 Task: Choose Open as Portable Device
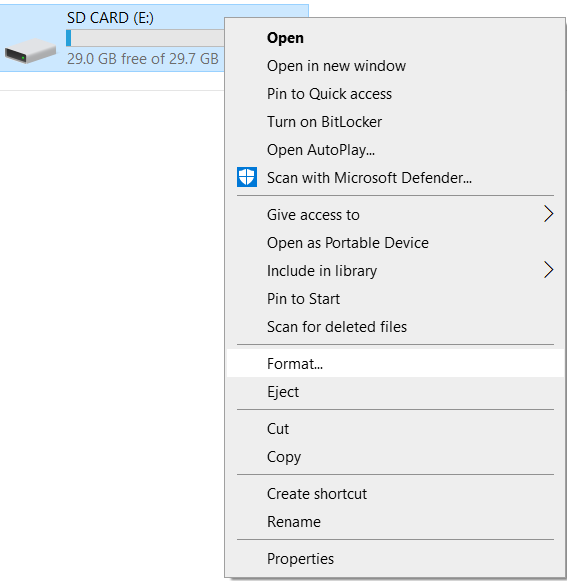pyautogui.click(x=395, y=243)
